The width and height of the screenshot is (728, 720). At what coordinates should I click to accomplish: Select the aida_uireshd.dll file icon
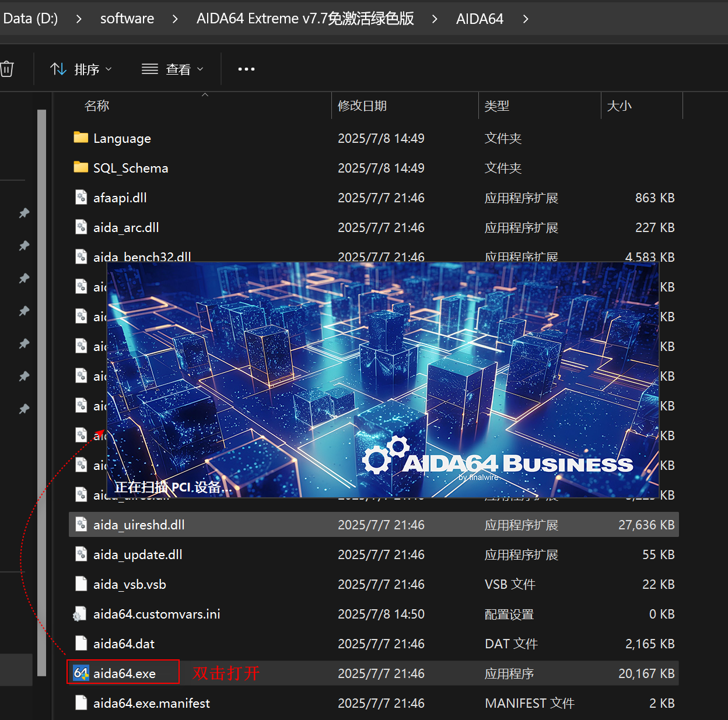[81, 524]
